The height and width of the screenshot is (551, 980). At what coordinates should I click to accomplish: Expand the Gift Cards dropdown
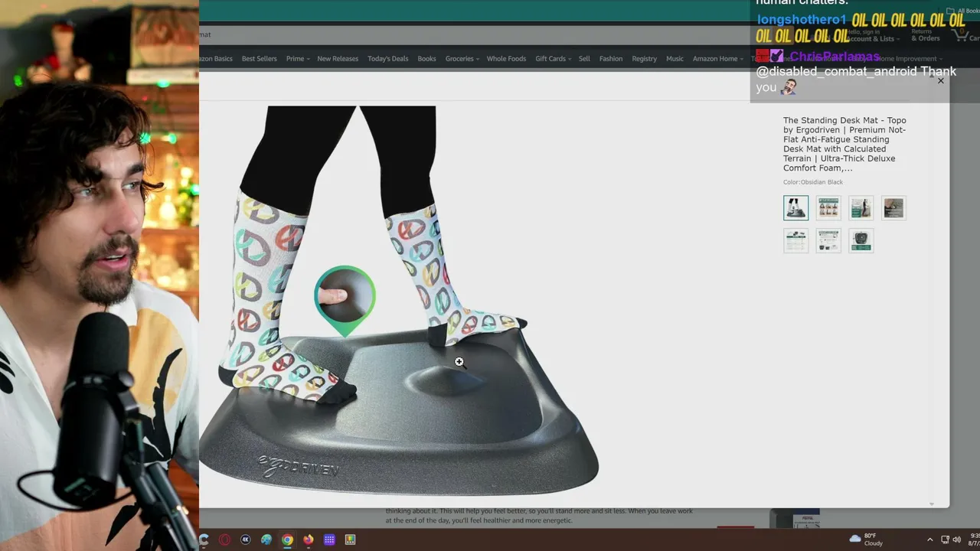554,59
